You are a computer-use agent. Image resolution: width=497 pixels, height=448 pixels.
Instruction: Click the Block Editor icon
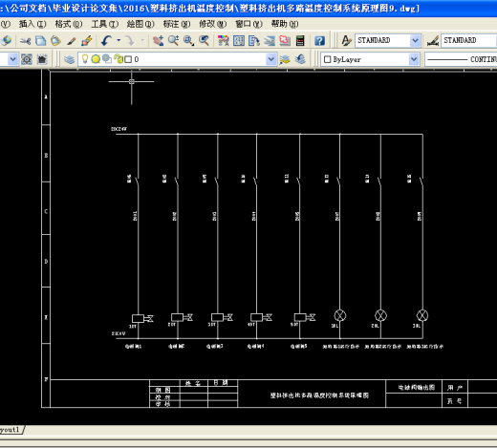(x=87, y=41)
